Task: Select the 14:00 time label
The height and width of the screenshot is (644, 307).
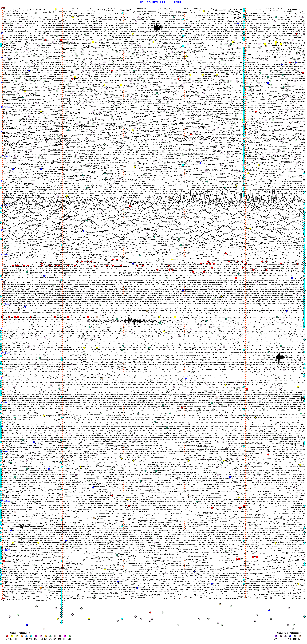Action: tap(8, 353)
